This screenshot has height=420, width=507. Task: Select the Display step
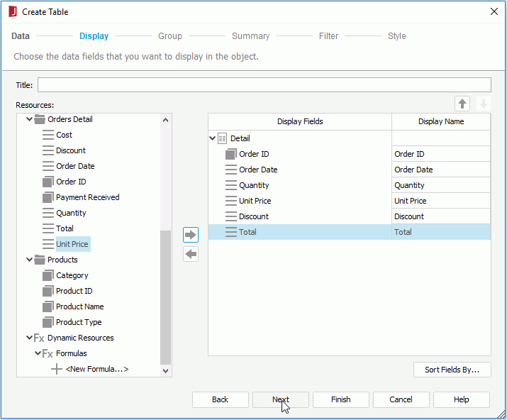pyautogui.click(x=94, y=36)
